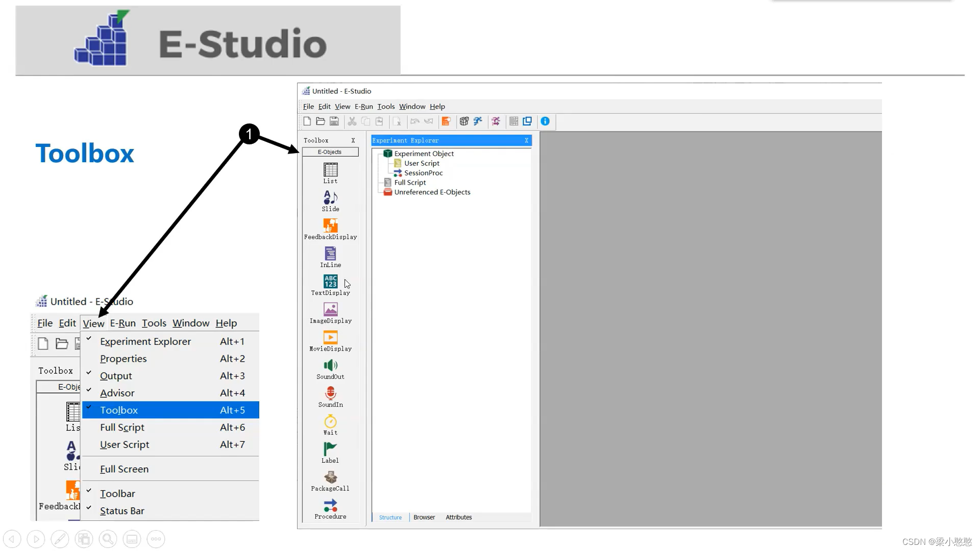The image size is (980, 551).
Task: Toggle the Status Bar option
Action: (x=122, y=511)
